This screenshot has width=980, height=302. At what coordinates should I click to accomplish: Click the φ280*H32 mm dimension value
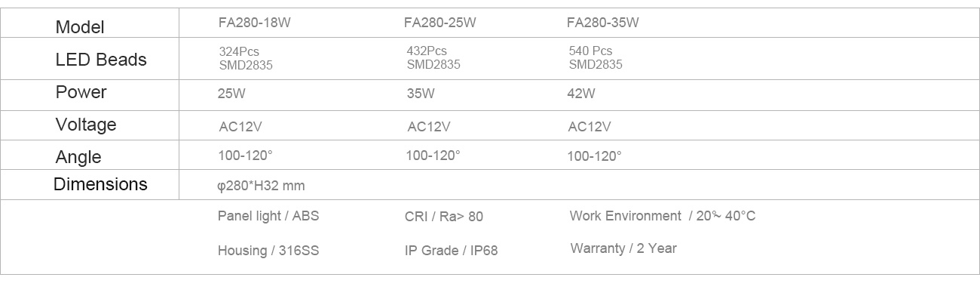261,186
